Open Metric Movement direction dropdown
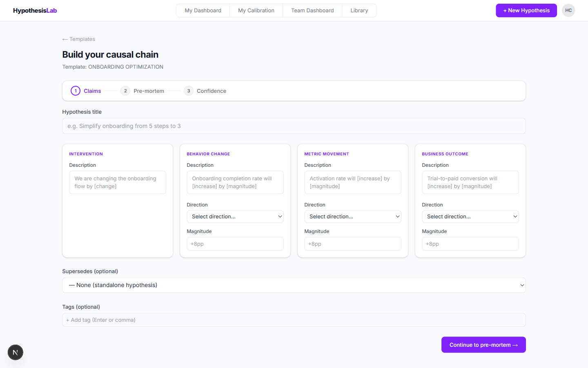 [x=353, y=217]
